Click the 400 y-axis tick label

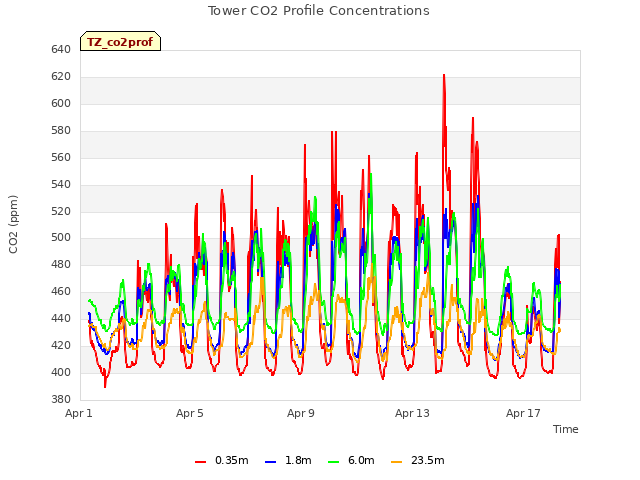coord(61,372)
